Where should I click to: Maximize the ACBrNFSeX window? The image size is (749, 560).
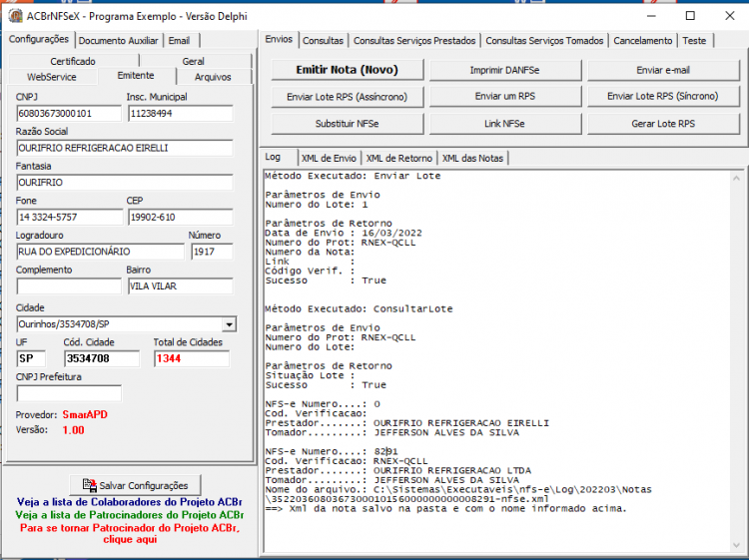[x=690, y=16]
